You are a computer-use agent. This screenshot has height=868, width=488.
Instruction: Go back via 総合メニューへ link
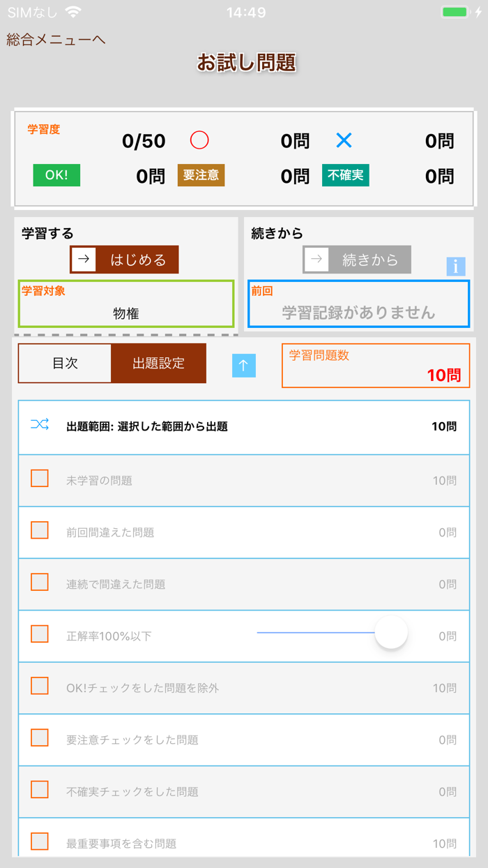pos(55,40)
